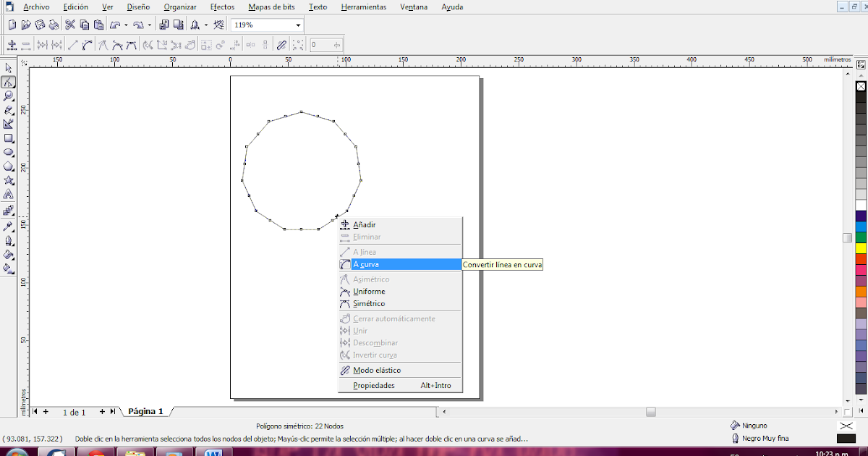Click the Copy icon

pyautogui.click(x=84, y=25)
